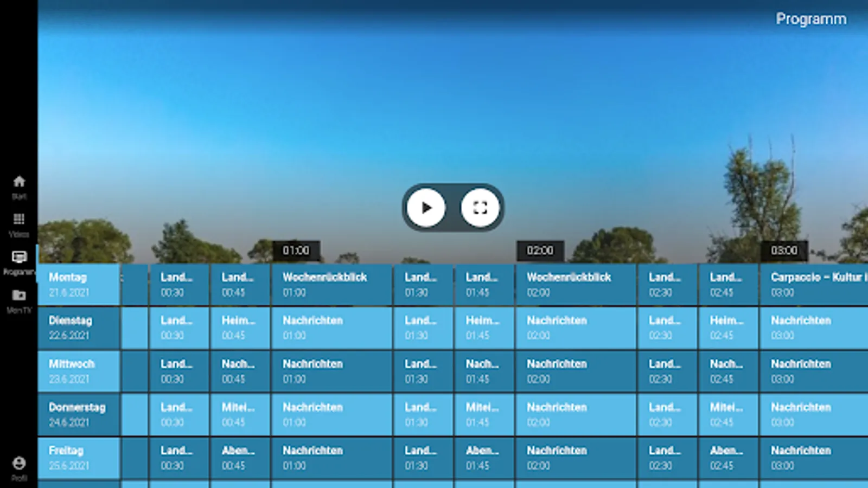868x488 pixels.
Task: Open Montag's Land... entry at 02:45
Action: pos(729,285)
